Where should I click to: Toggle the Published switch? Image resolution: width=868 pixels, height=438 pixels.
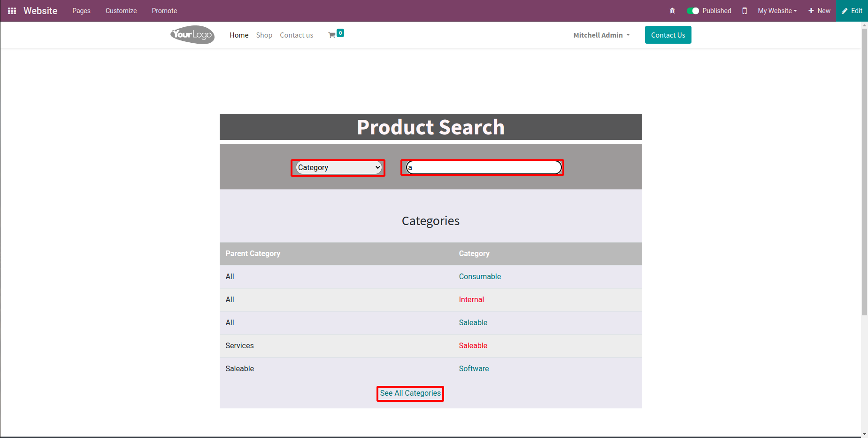[693, 11]
